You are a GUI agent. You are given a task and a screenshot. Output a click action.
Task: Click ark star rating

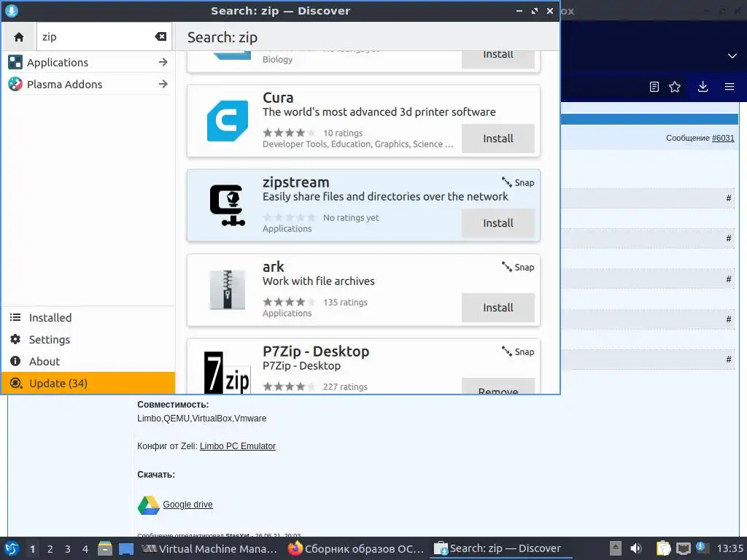pyautogui.click(x=289, y=302)
